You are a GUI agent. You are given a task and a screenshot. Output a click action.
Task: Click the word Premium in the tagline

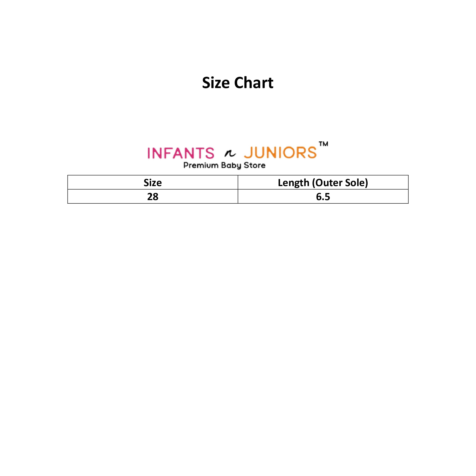click(x=201, y=165)
